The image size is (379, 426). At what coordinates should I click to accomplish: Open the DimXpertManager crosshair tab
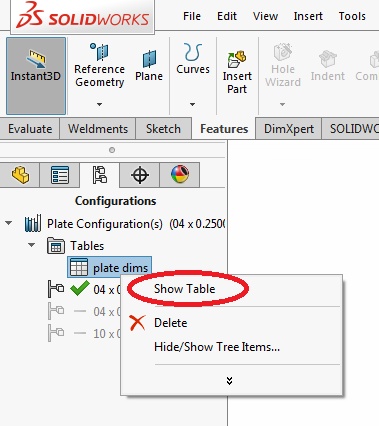(x=140, y=175)
